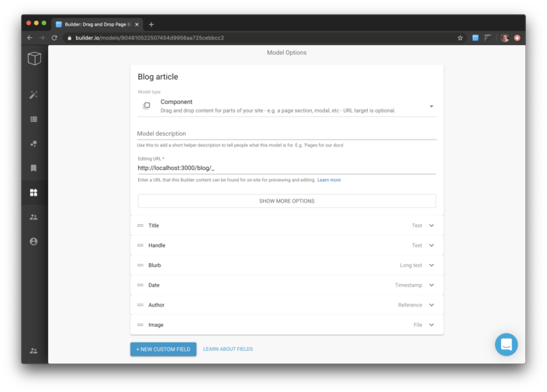Select the Builder Drag and Drop tab
This screenshot has height=392, width=547.
pyautogui.click(x=97, y=24)
